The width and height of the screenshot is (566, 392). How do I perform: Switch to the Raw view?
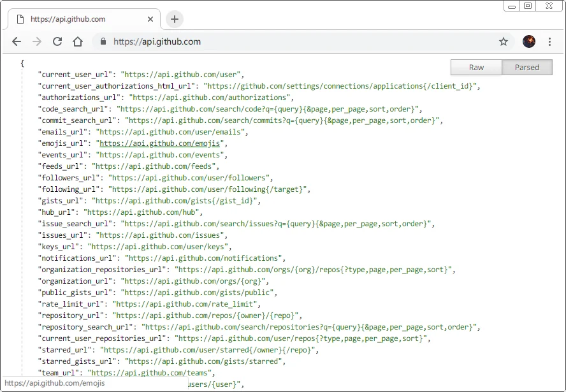coord(476,67)
